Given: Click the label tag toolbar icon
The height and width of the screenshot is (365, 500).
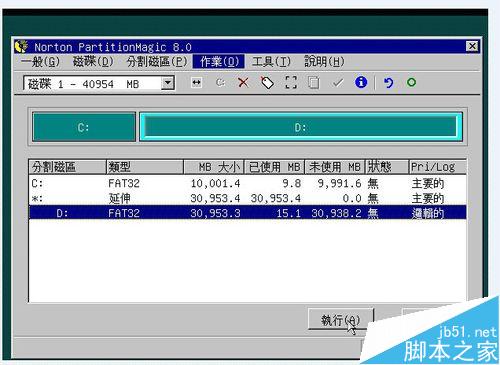Looking at the screenshot, I should [x=267, y=82].
